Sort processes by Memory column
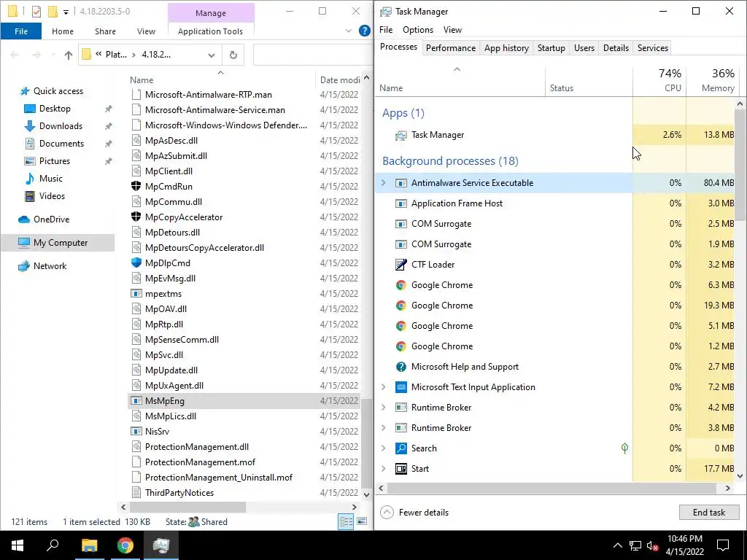The width and height of the screenshot is (747, 560). (712, 81)
